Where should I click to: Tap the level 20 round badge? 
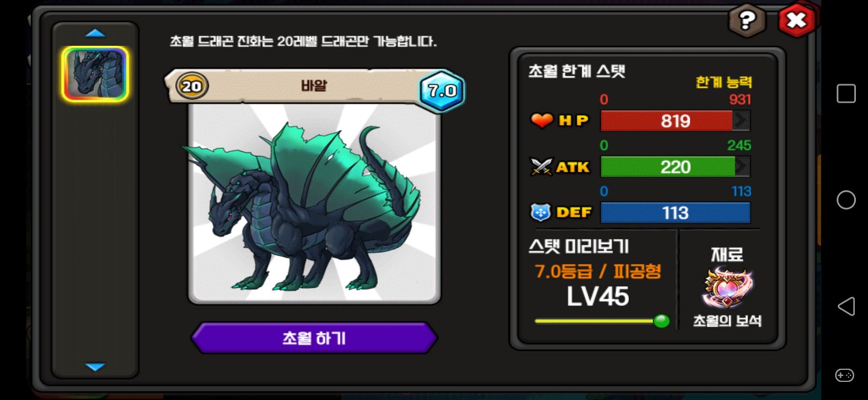tap(192, 87)
